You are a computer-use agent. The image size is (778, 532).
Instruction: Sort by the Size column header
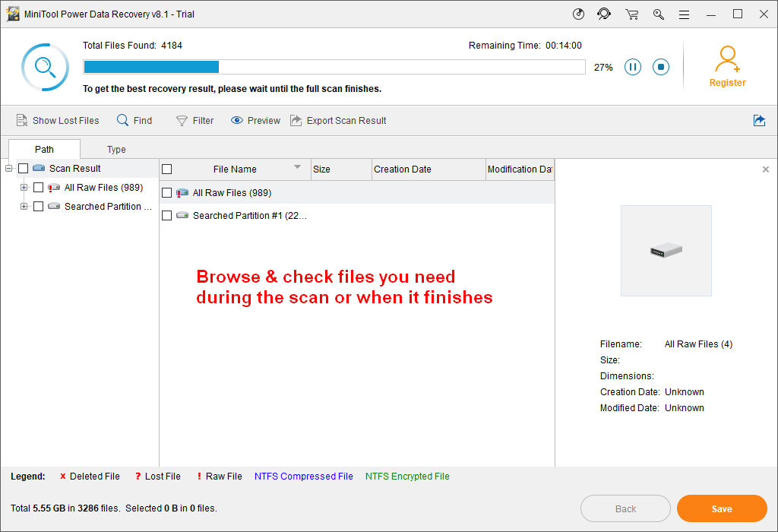(x=341, y=169)
